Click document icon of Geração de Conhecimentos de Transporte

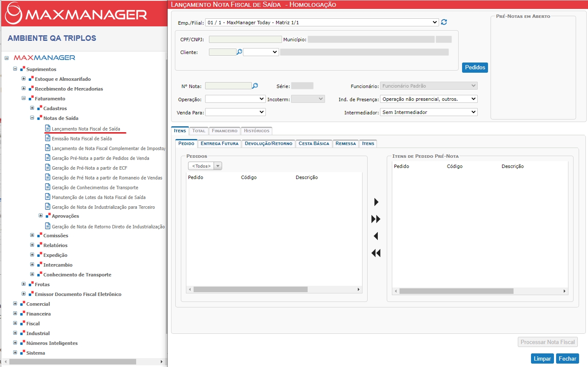(48, 187)
